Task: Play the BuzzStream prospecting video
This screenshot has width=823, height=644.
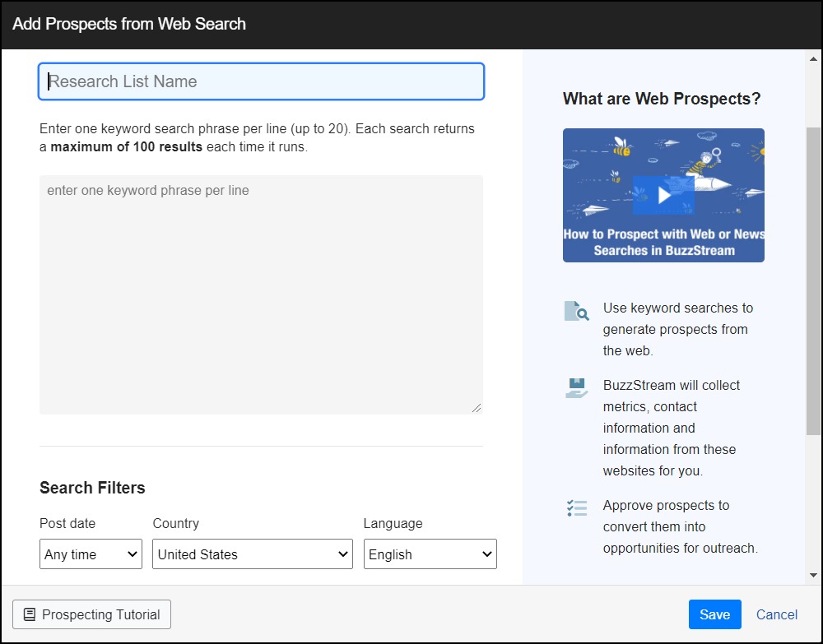Action: click(663, 195)
